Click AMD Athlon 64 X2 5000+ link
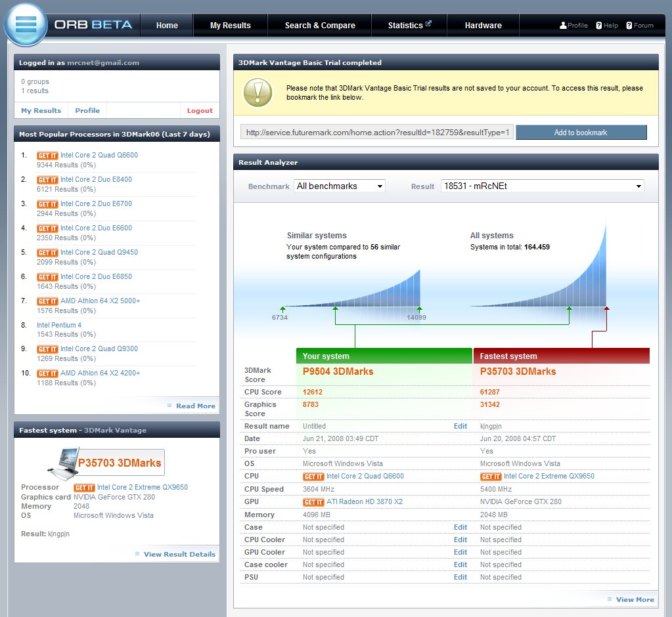 point(101,301)
